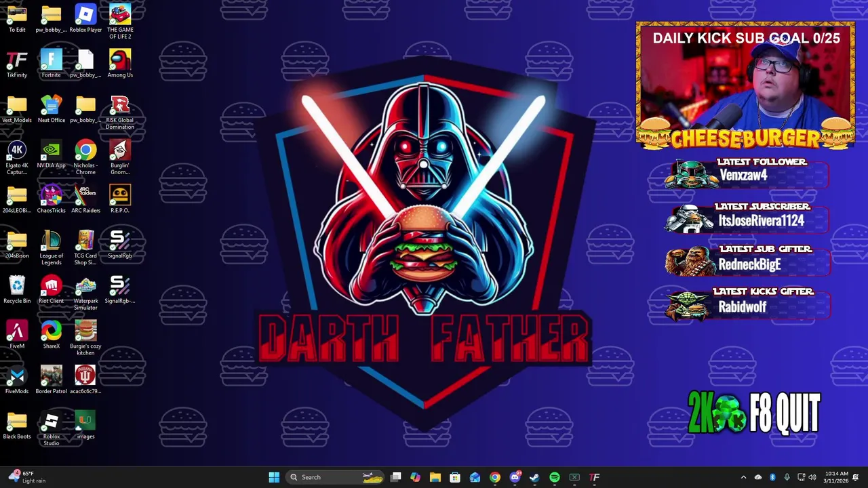The image size is (868, 488).
Task: Select the Elgato 4K Capture shortcut
Action: pos(17,158)
